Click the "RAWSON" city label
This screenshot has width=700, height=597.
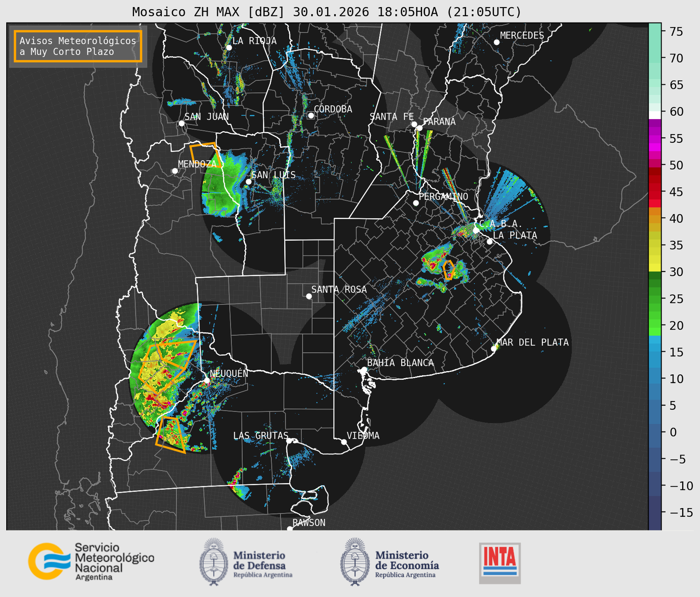click(309, 523)
